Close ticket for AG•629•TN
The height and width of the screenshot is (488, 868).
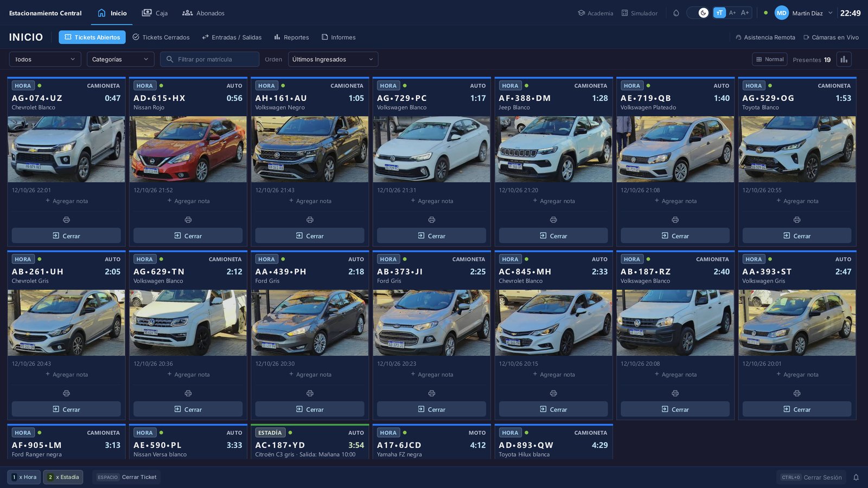pos(188,409)
